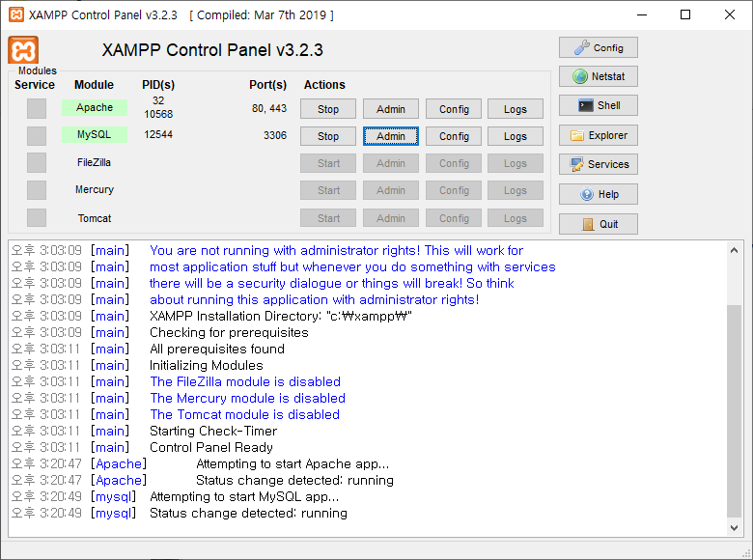Toggle Mercury service checkbox
This screenshot has width=753, height=560.
pos(37,190)
